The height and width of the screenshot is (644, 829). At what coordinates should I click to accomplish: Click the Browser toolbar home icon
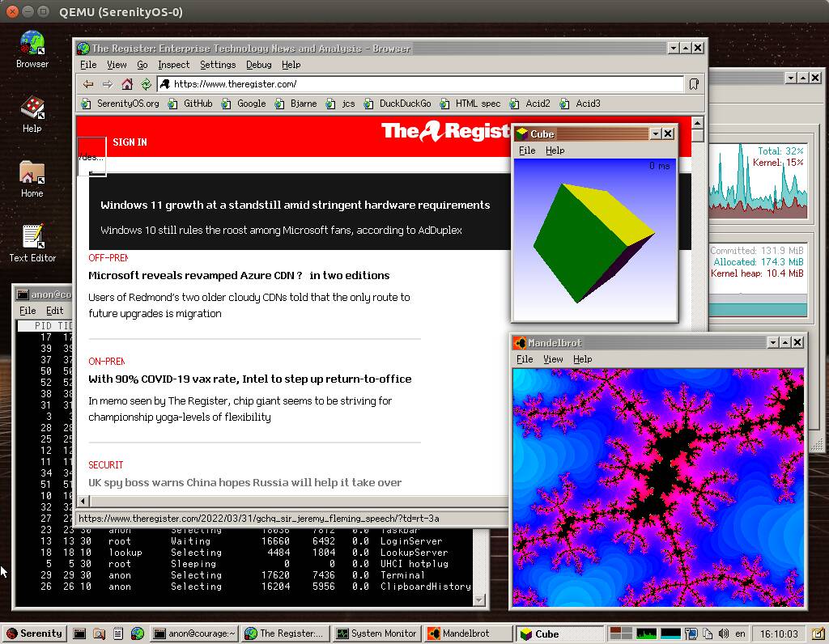coord(127,84)
